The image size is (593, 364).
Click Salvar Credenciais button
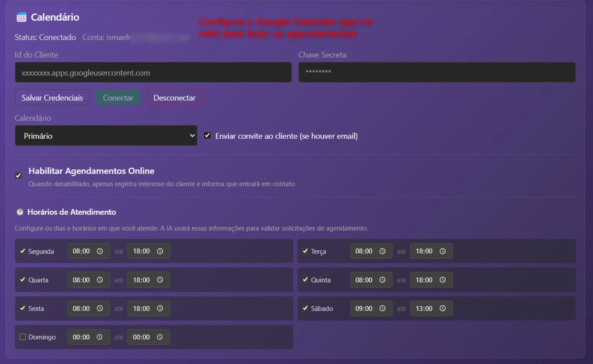coord(52,97)
